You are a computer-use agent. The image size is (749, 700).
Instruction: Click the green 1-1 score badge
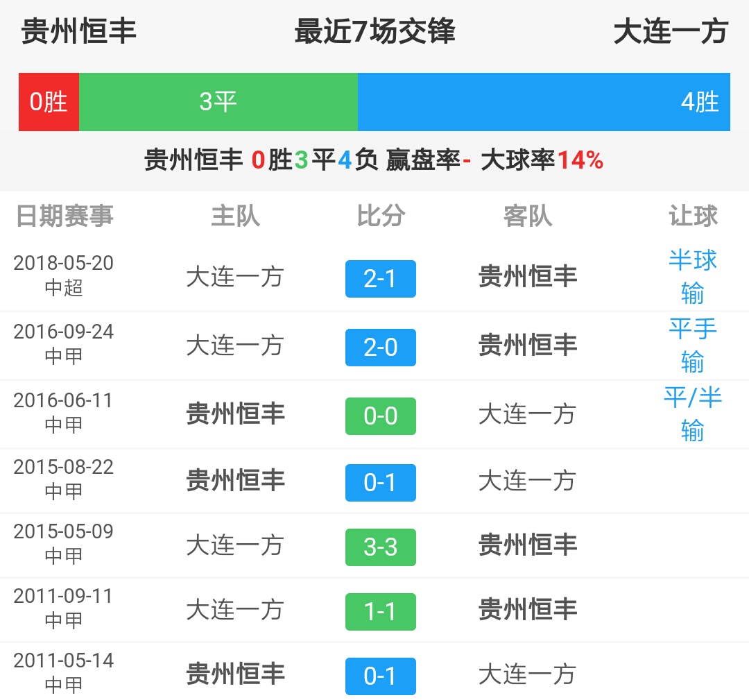click(380, 611)
